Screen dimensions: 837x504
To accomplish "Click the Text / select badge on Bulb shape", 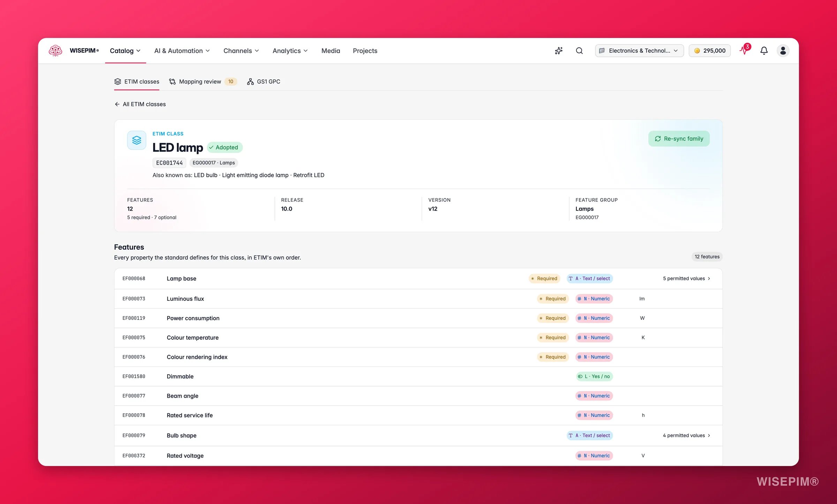I will [589, 435].
